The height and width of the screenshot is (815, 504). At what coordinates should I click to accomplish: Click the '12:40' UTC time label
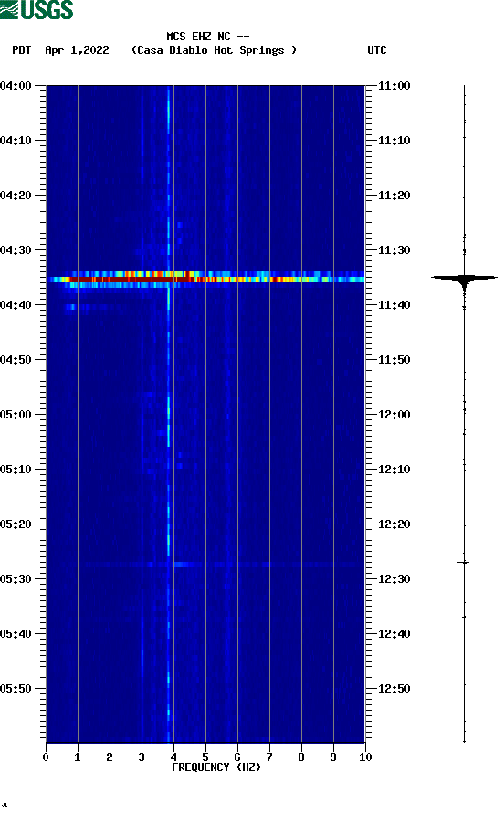pos(394,634)
